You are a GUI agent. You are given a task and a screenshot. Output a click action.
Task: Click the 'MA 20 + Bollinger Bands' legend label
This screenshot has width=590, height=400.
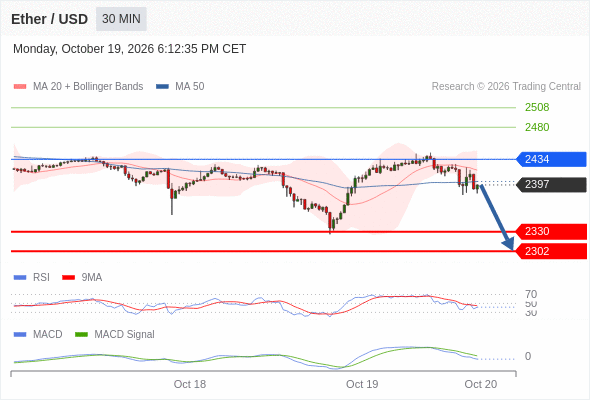(88, 87)
